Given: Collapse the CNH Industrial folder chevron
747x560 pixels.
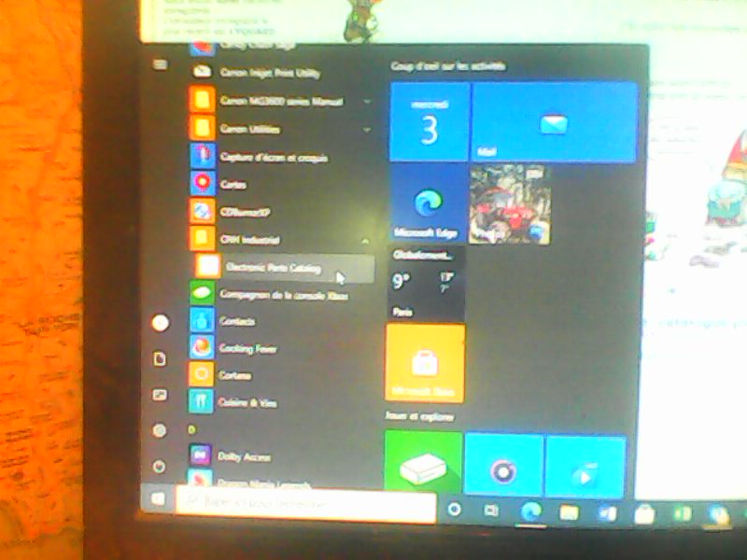Looking at the screenshot, I should click(x=365, y=241).
